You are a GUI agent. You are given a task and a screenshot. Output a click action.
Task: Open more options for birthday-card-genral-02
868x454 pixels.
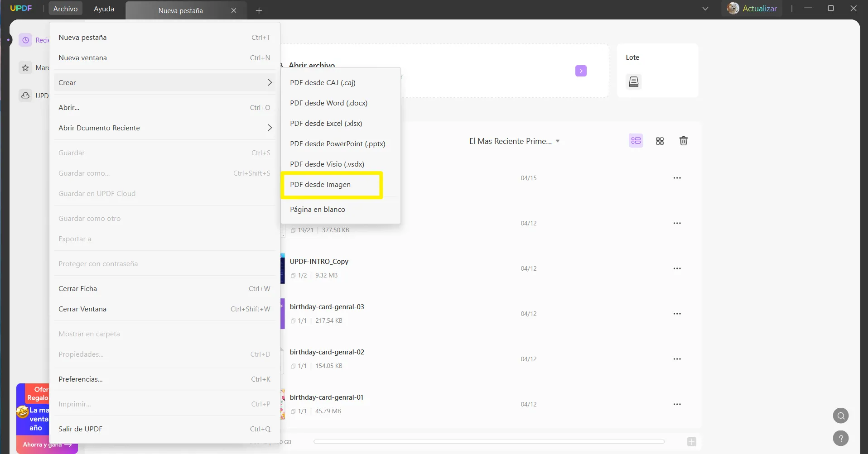[677, 359]
